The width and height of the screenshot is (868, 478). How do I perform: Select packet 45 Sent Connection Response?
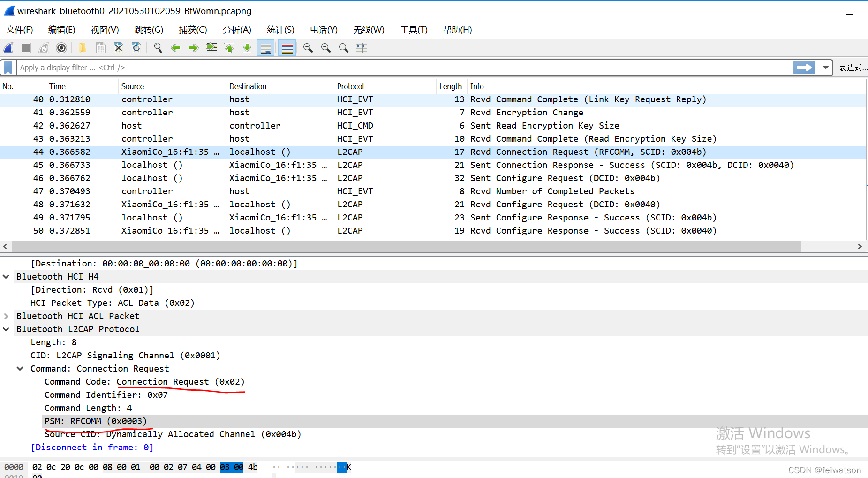click(x=433, y=165)
